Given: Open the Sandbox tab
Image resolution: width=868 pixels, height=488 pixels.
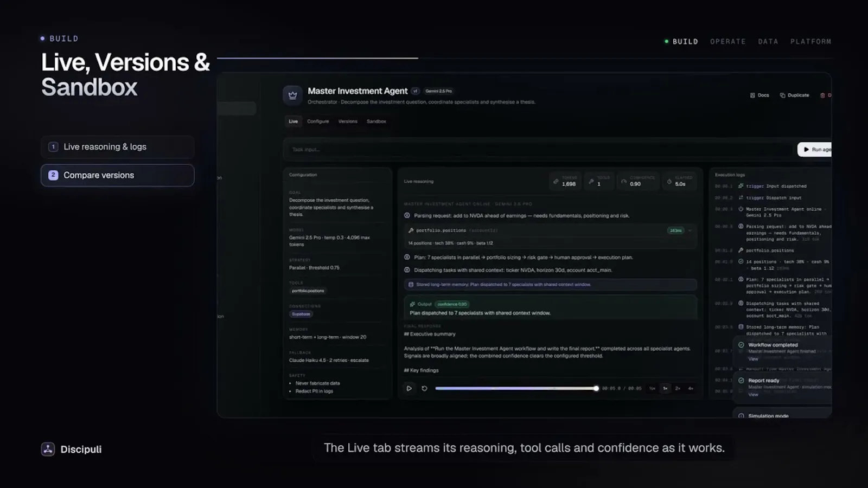Looking at the screenshot, I should 376,121.
